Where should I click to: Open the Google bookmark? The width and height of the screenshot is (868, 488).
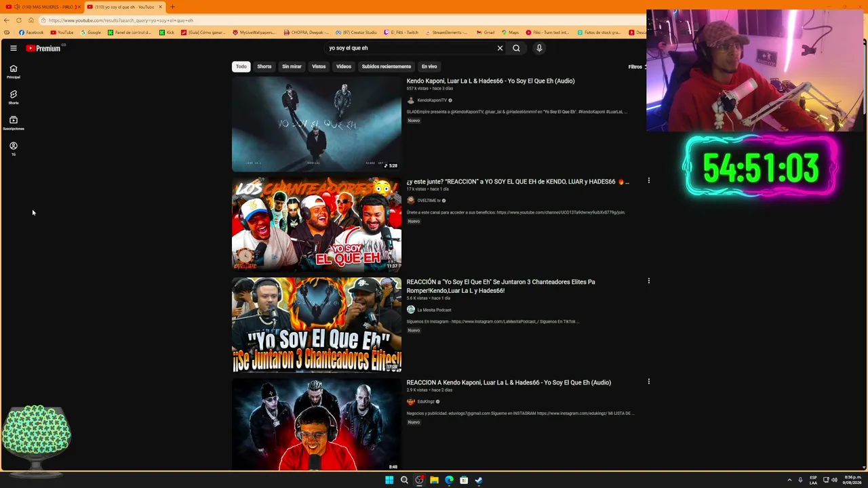tap(91, 33)
